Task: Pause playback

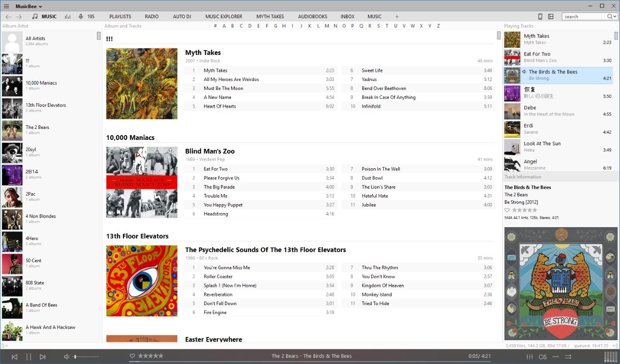Action: tap(28, 356)
